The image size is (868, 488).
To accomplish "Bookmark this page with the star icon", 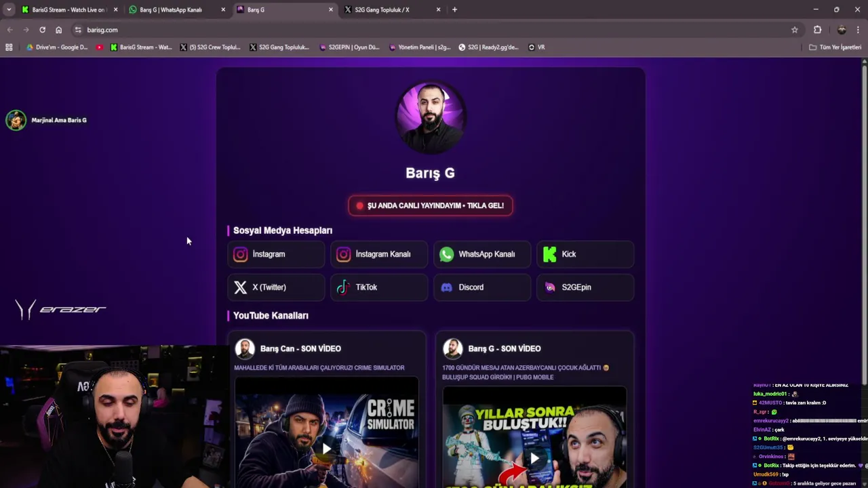I will tap(795, 30).
